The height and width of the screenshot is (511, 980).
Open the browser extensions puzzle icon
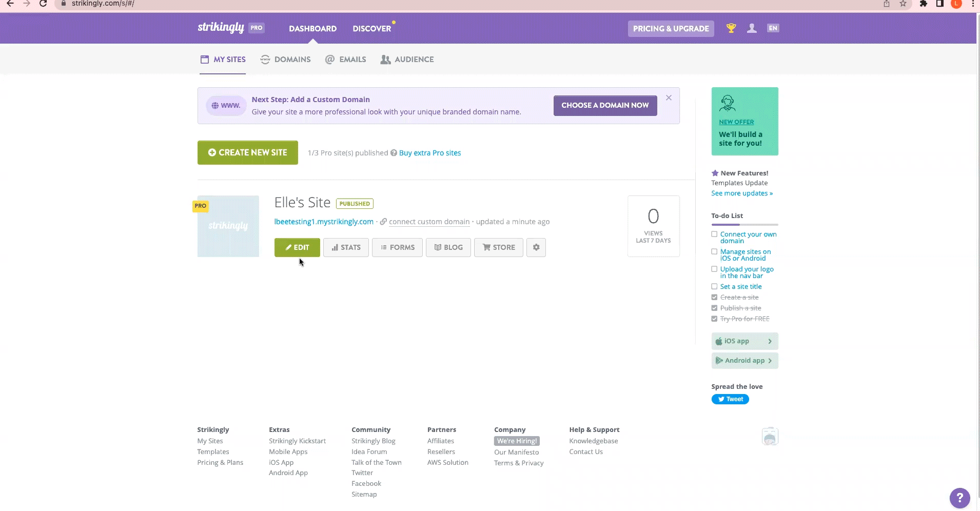924,4
